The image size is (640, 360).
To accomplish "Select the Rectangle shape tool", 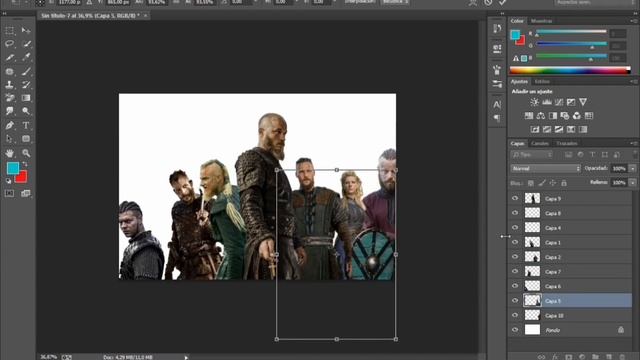I will point(26,139).
